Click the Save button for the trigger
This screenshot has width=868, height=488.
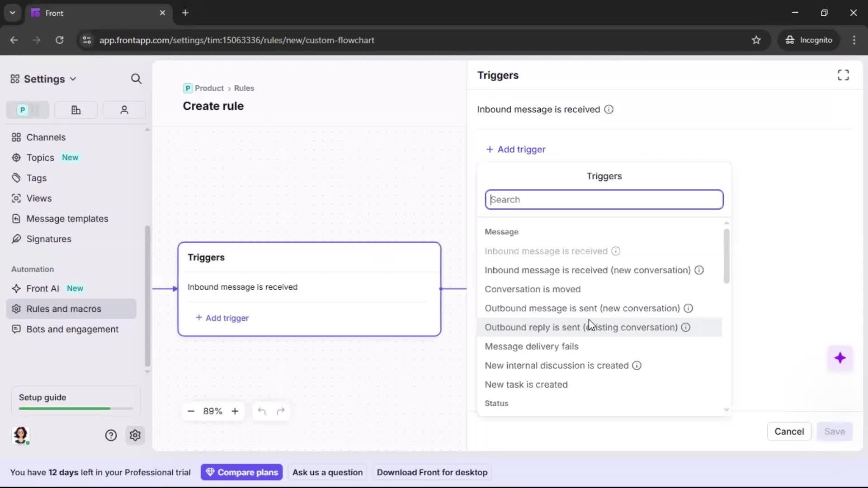click(x=835, y=432)
